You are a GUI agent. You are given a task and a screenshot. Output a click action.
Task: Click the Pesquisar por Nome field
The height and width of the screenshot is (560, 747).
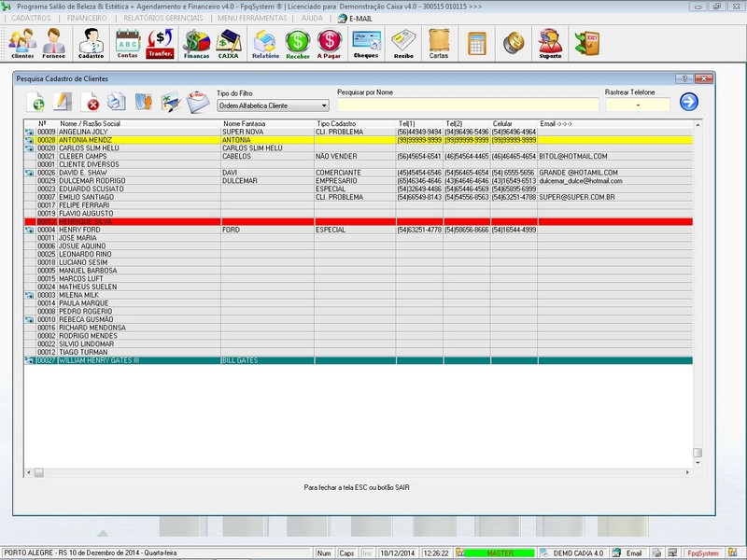point(468,105)
